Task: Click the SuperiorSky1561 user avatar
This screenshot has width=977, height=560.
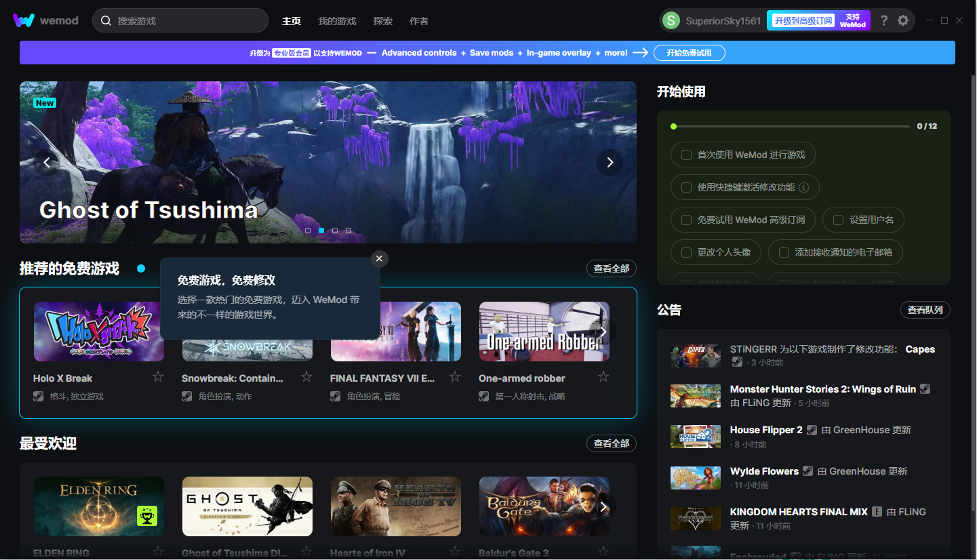Action: click(x=671, y=20)
